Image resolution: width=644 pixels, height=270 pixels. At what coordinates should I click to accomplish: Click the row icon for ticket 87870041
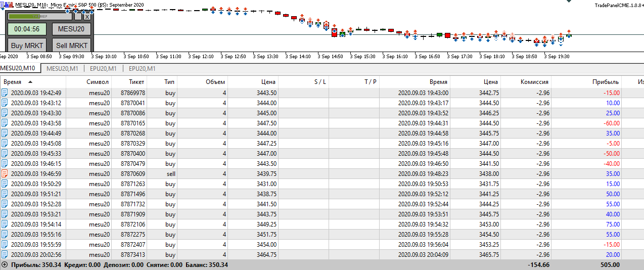(x=5, y=103)
